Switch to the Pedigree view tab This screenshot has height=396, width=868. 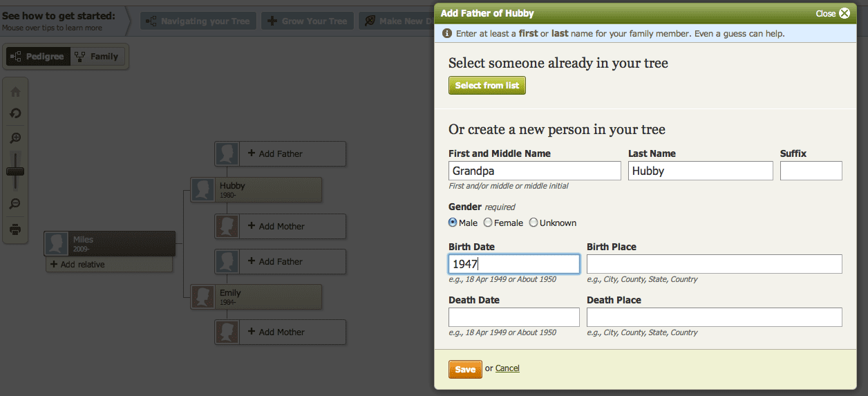[x=38, y=57]
